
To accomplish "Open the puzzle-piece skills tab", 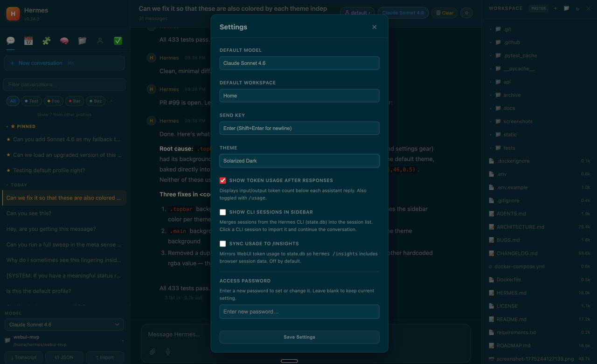I will [46, 41].
